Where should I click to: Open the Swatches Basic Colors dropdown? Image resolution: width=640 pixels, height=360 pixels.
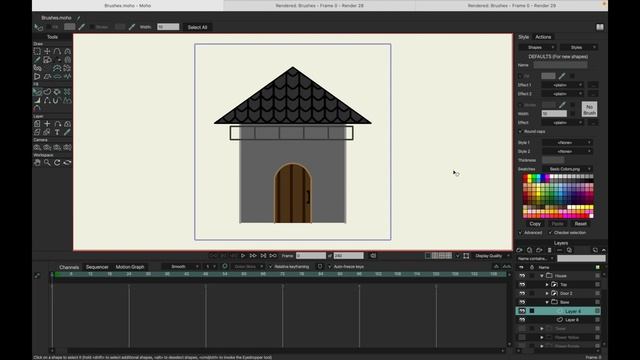tap(567, 169)
